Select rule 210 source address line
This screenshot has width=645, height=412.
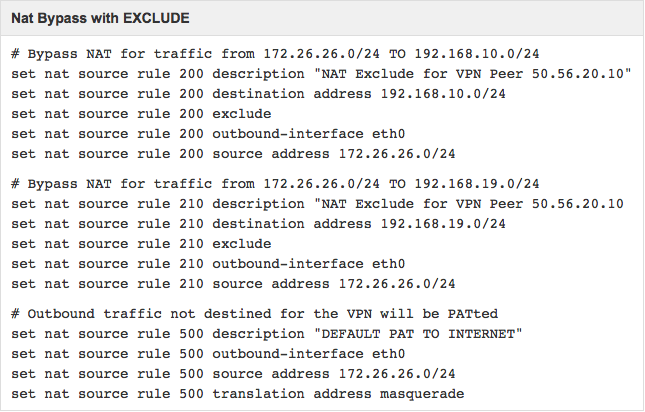[233, 284]
